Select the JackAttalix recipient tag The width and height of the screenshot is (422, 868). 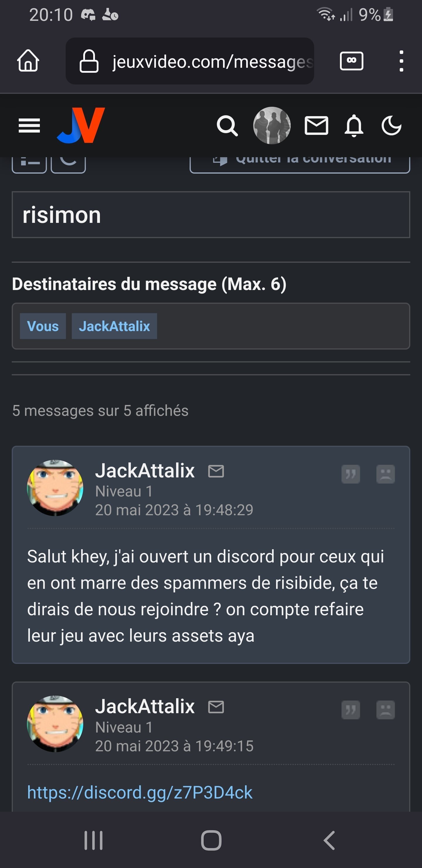click(x=114, y=326)
